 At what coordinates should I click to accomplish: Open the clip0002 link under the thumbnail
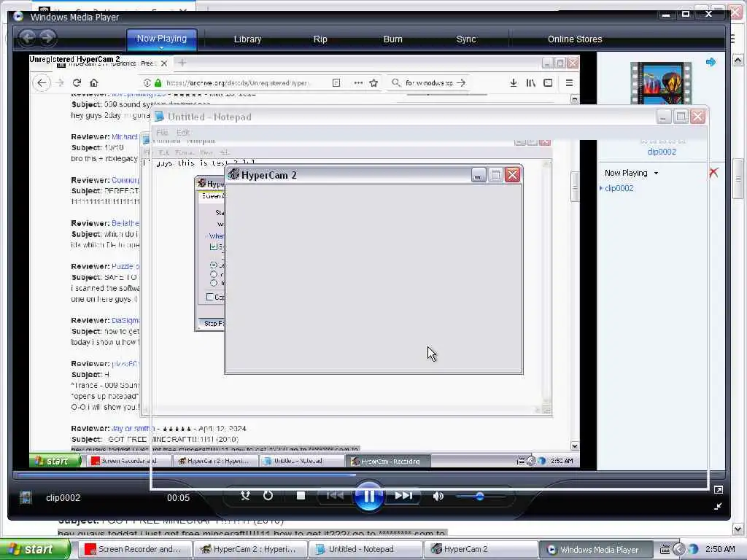point(661,152)
